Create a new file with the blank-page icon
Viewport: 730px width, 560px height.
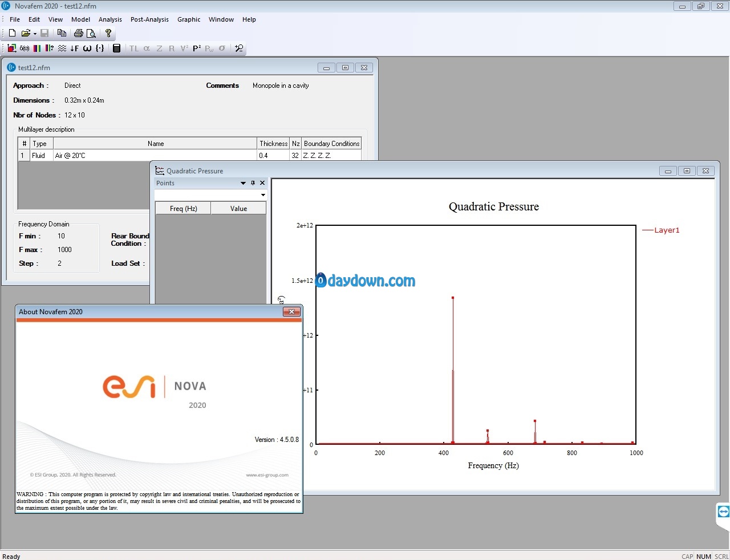pos(12,33)
